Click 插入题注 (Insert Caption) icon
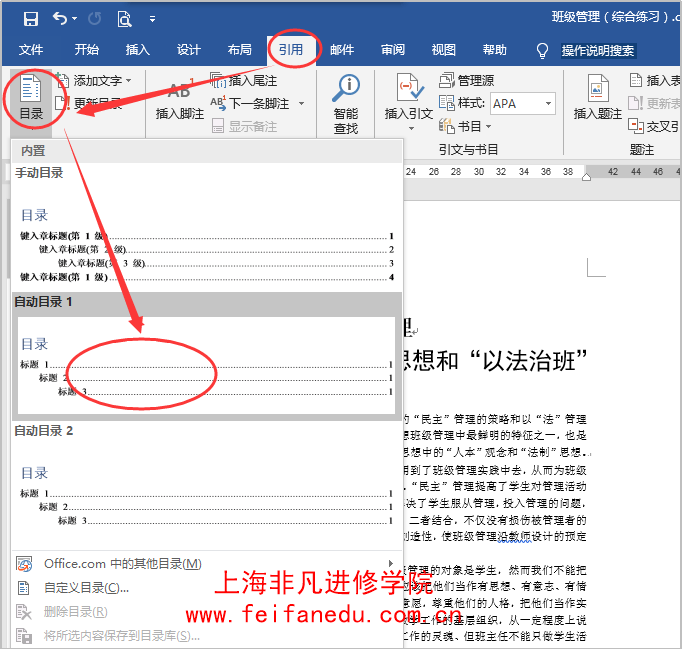This screenshot has height=649, width=683. 598,98
